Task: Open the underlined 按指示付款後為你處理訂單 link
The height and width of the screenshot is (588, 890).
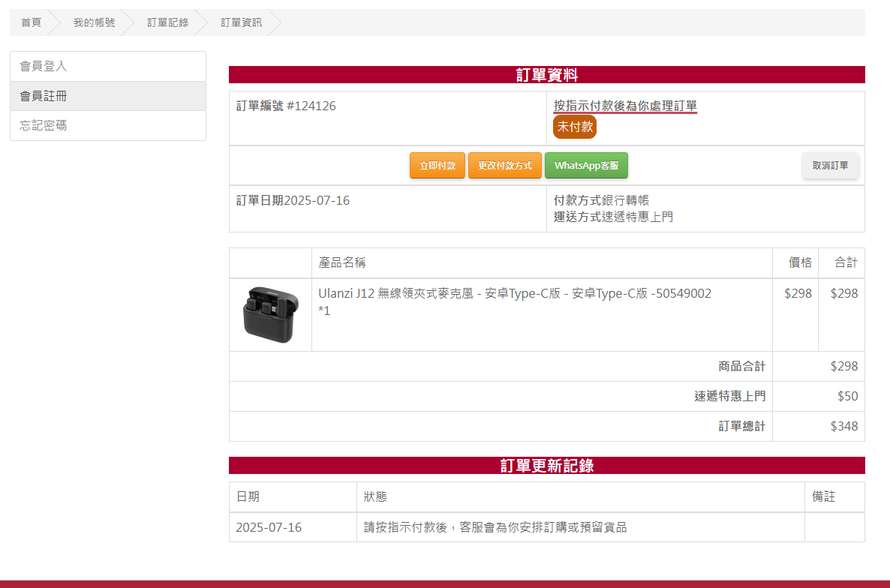Action: click(x=625, y=106)
